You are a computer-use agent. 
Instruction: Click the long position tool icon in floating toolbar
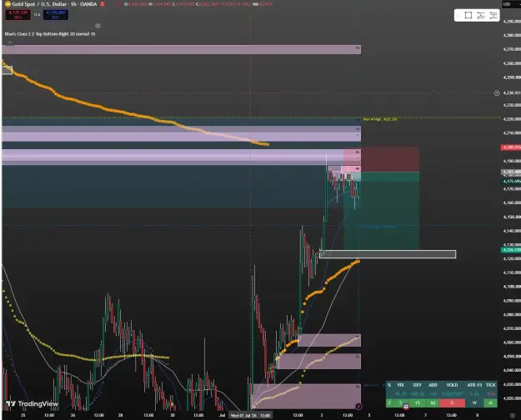coord(481,15)
